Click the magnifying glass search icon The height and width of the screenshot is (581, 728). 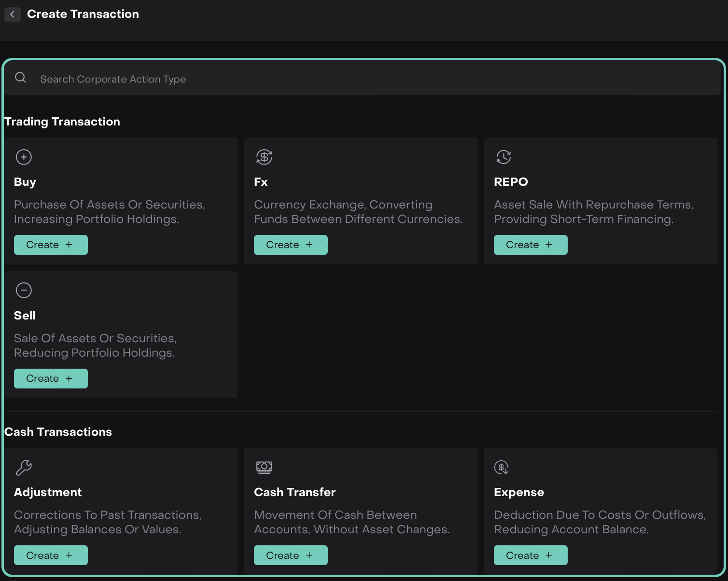tap(20, 78)
